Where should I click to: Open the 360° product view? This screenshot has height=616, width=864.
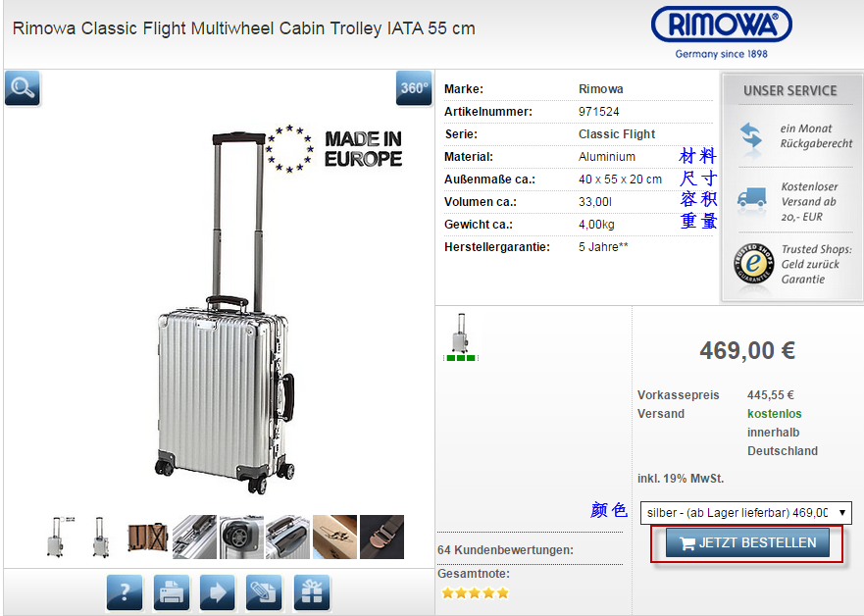pyautogui.click(x=414, y=87)
